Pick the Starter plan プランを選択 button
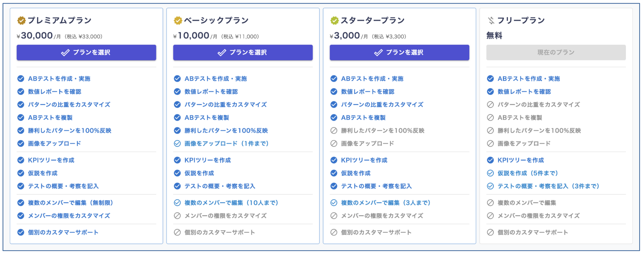This screenshot has height=254, width=644. (399, 52)
